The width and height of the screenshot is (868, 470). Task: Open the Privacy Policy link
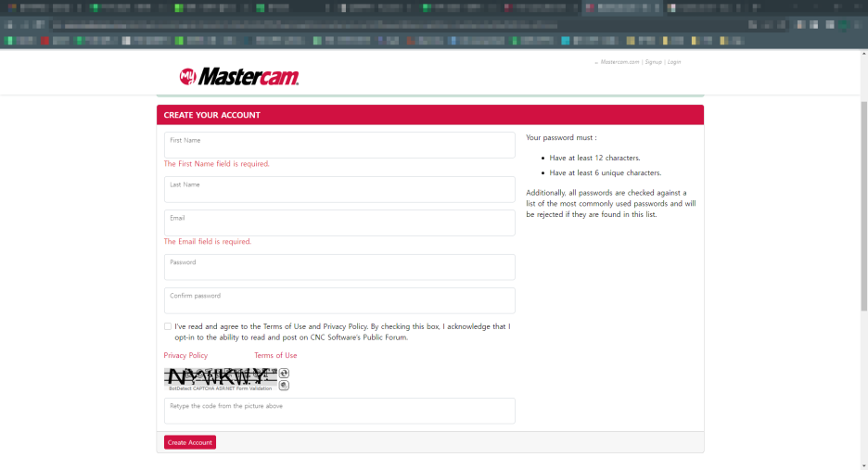185,355
